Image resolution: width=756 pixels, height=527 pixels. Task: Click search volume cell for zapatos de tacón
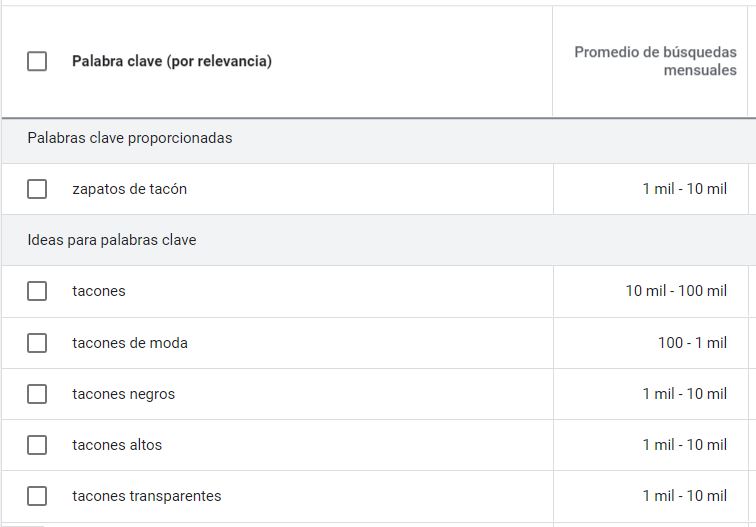[684, 189]
